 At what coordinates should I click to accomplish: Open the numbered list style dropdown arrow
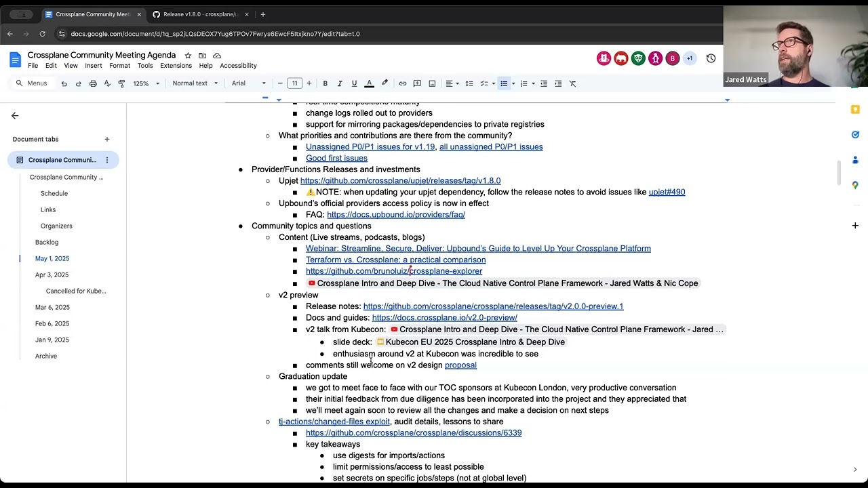click(533, 83)
